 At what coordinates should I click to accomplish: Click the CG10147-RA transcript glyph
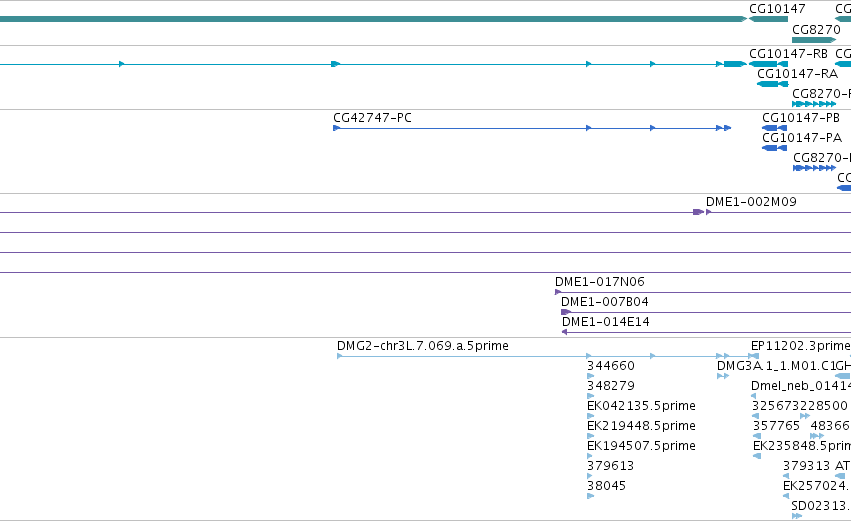click(x=772, y=84)
